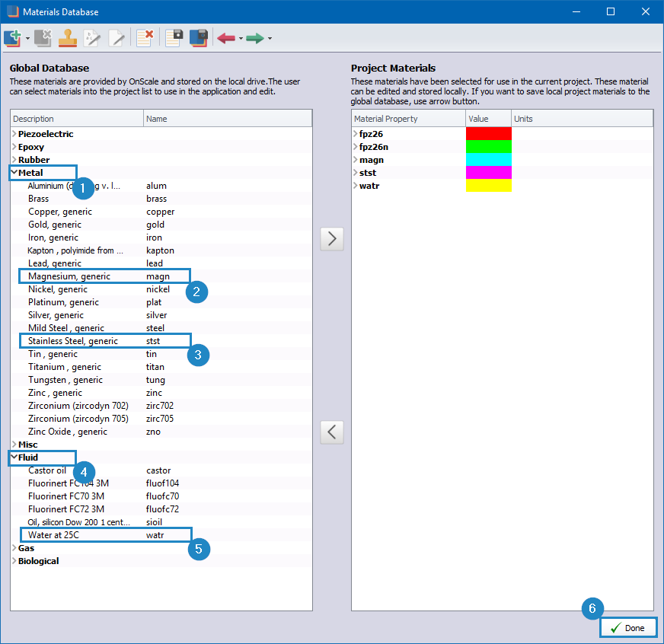Click the blank page edit icon
Screen dimensions: 664x644
(x=117, y=38)
